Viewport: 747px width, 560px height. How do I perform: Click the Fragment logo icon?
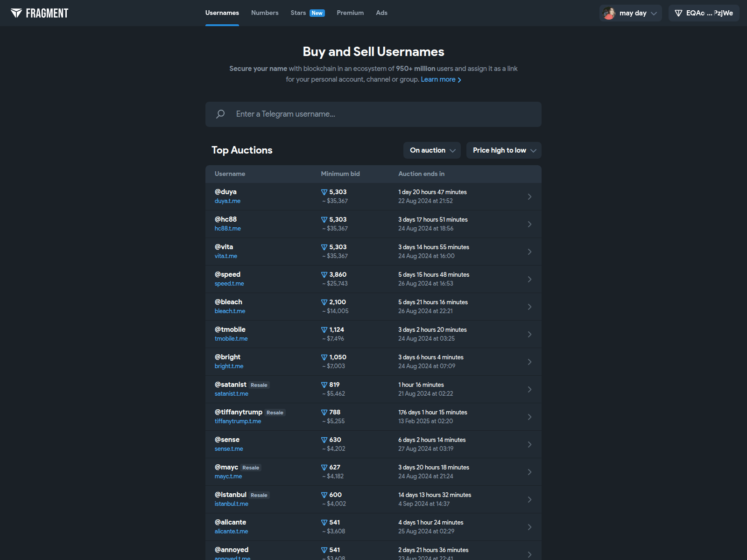point(16,13)
